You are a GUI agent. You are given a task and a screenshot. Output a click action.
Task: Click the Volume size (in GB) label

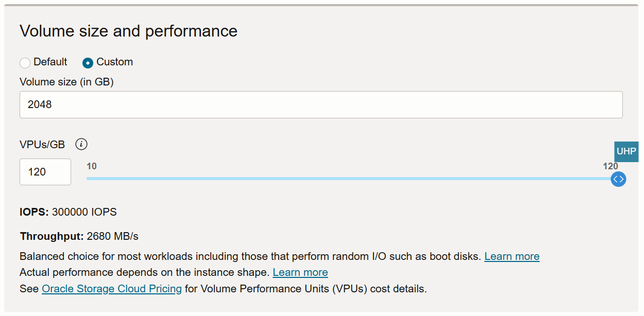[66, 82]
